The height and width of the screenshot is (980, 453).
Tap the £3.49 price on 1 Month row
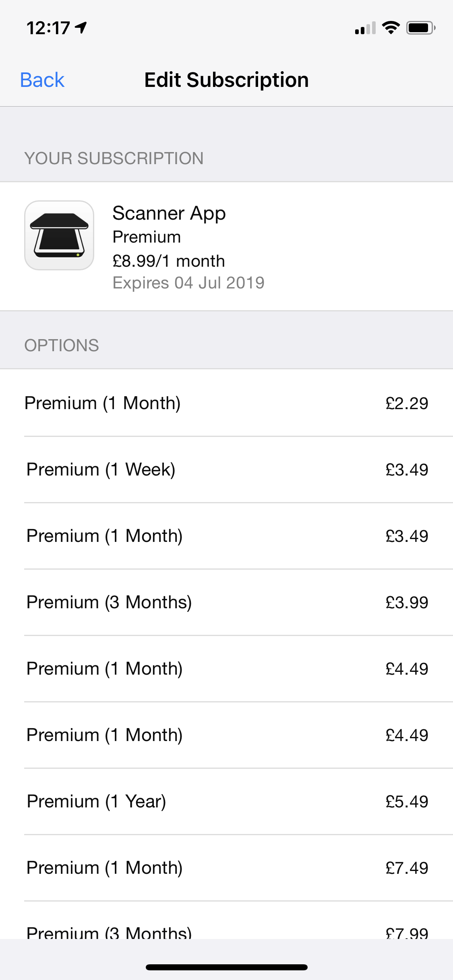pyautogui.click(x=407, y=536)
